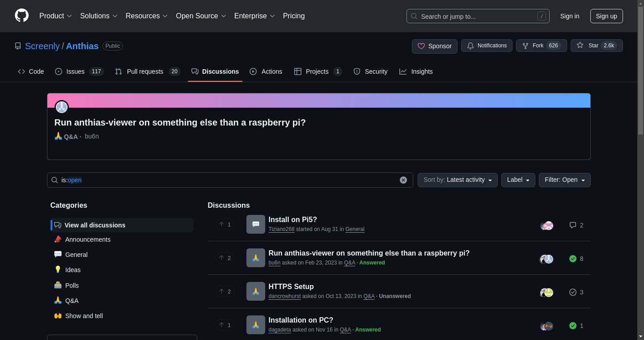This screenshot has height=340, width=644.
Task: Expand the Open Source menu
Action: tap(201, 16)
